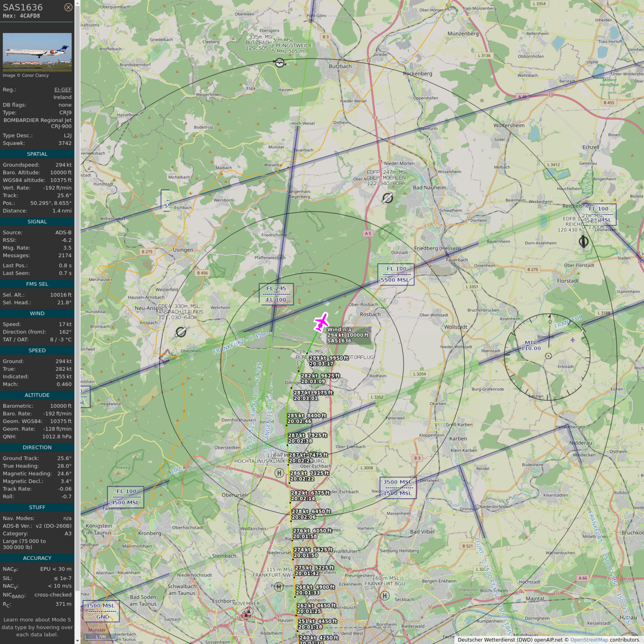Image resolution: width=644 pixels, height=644 pixels.
Task: Open the EI-GEF registration link
Action: click(63, 89)
